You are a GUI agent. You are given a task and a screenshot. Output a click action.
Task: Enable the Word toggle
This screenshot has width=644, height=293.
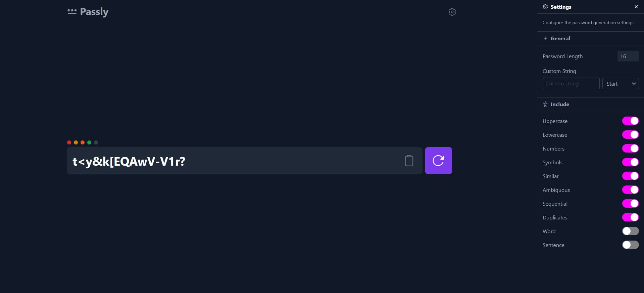[x=630, y=231]
